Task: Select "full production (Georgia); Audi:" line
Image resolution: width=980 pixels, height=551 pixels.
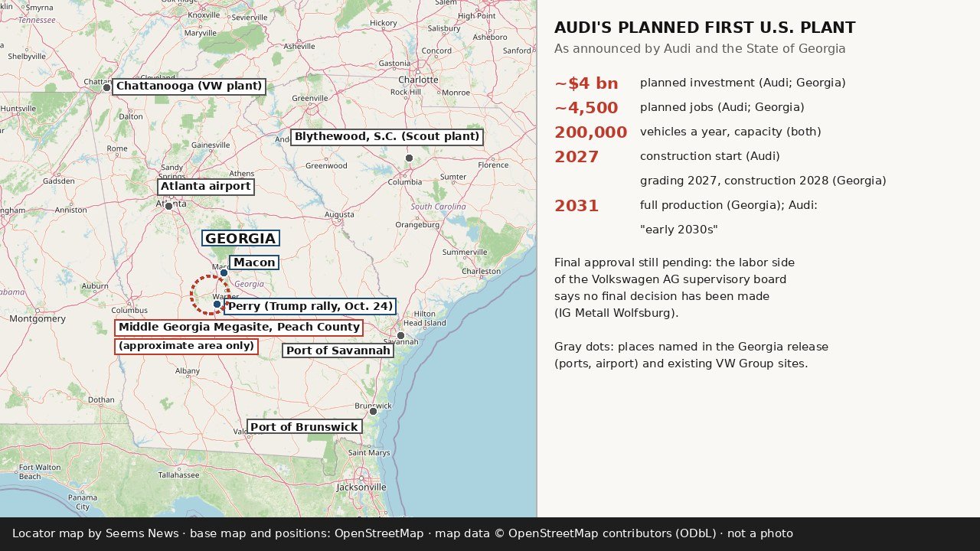Action: click(729, 205)
